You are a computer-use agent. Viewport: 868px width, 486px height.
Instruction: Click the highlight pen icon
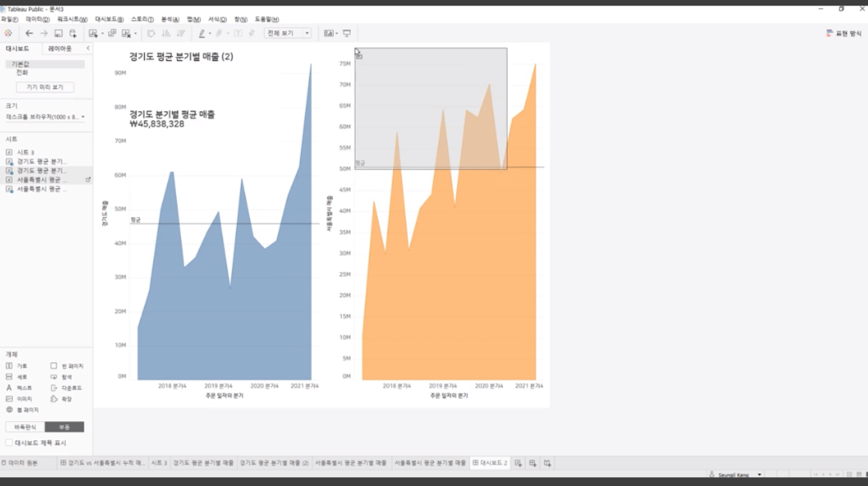coord(202,33)
